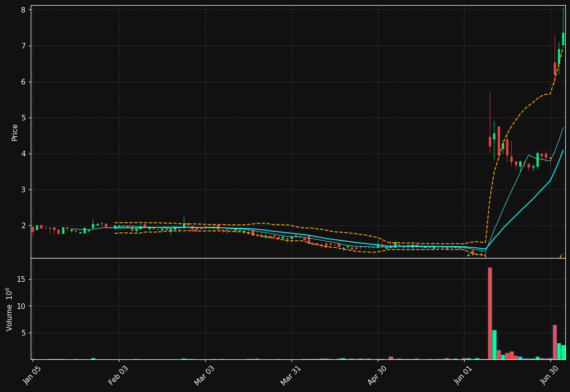Pick the "Apr 30" date label
570x392 pixels.
[x=377, y=375]
